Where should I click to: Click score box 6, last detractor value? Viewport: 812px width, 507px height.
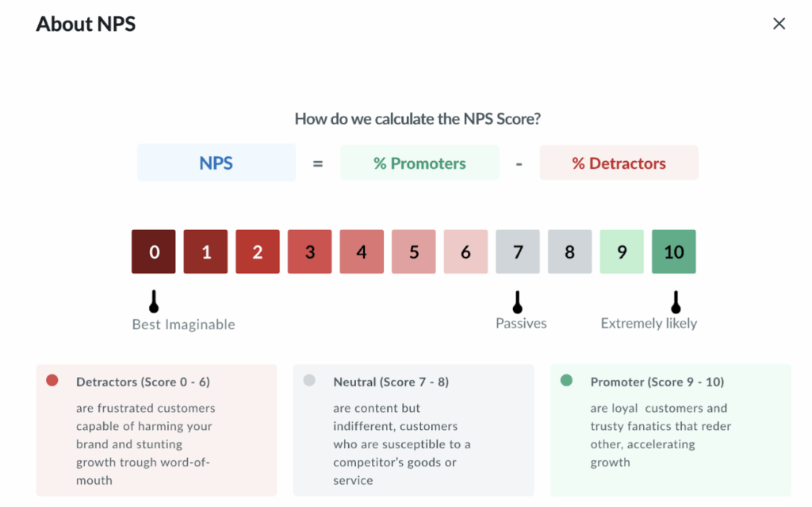465,252
